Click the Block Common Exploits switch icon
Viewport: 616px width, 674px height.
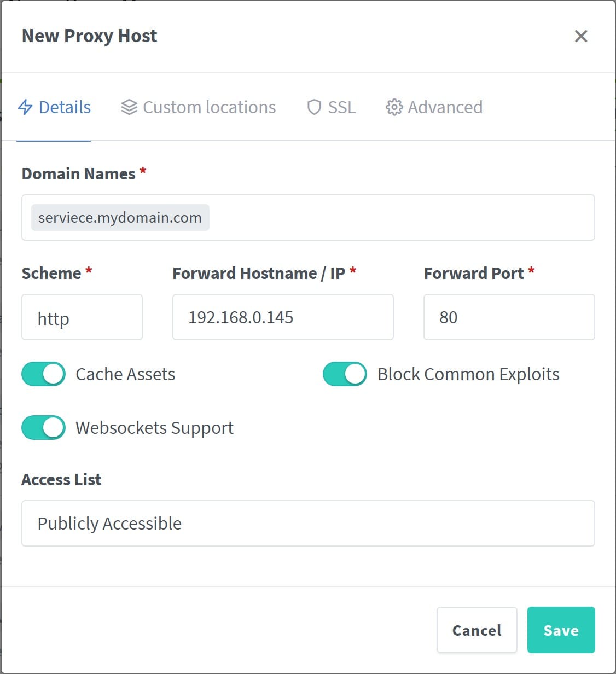344,374
